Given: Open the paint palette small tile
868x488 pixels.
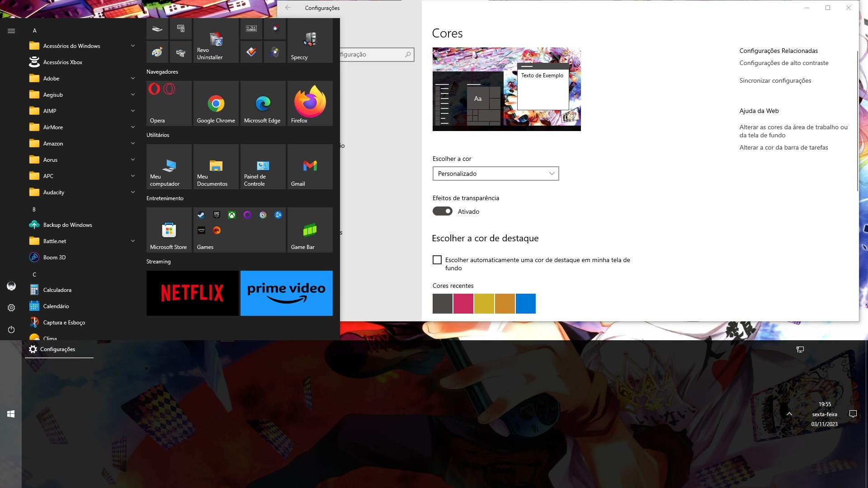Looking at the screenshot, I should 157,52.
